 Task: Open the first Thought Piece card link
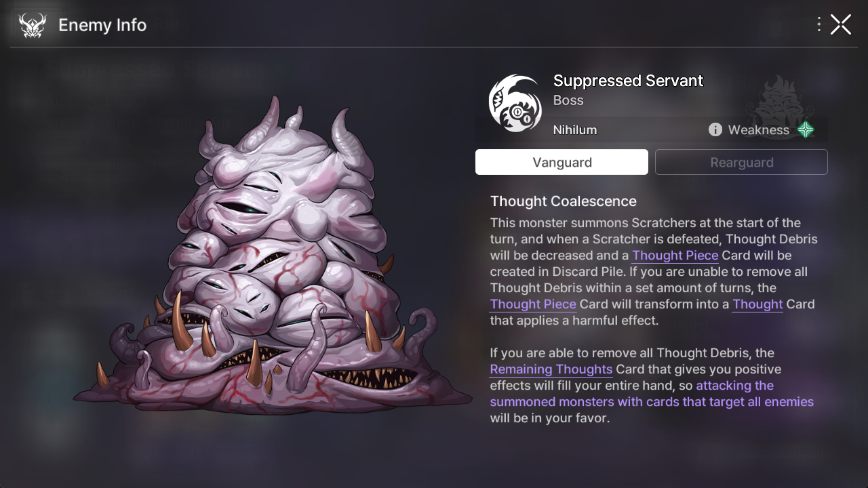(675, 256)
